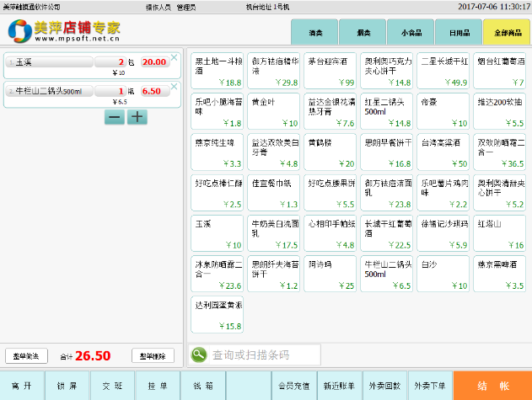Click the green search magnifier icon
This screenshot has height=400, width=532.
click(199, 355)
